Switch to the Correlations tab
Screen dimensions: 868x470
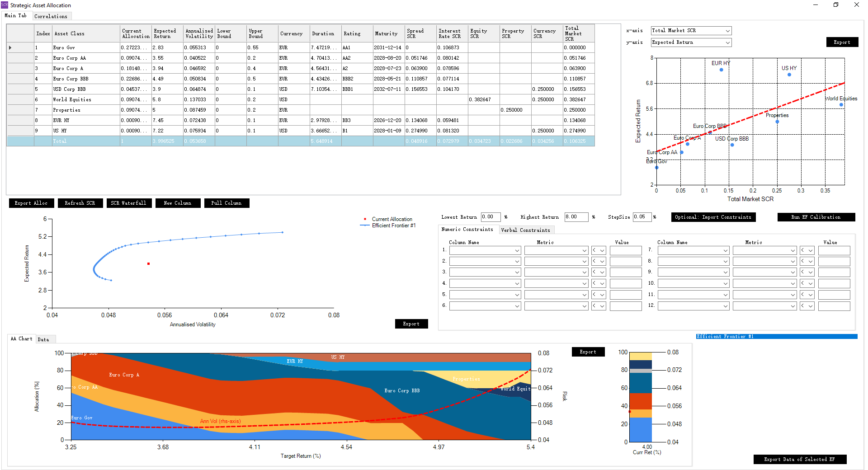click(x=51, y=16)
